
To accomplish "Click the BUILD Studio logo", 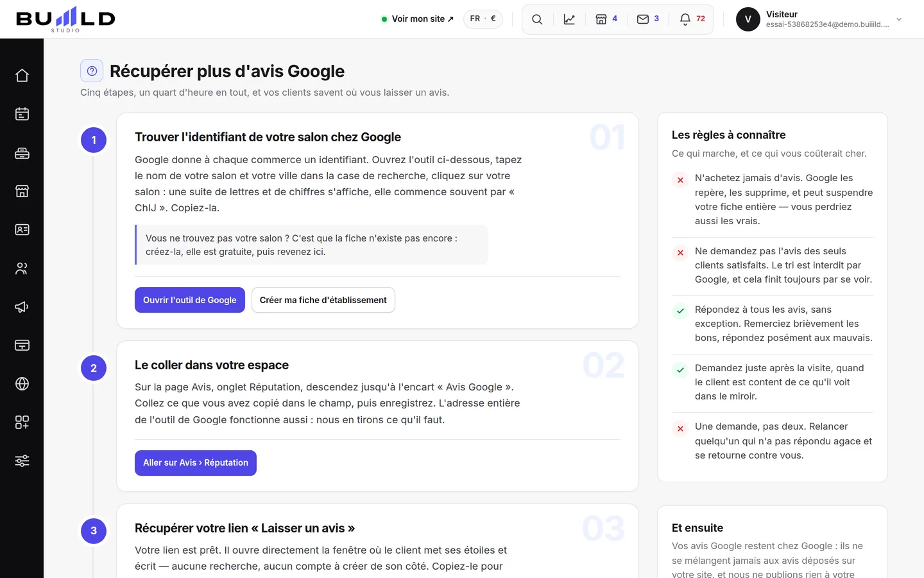I will 65,19.
